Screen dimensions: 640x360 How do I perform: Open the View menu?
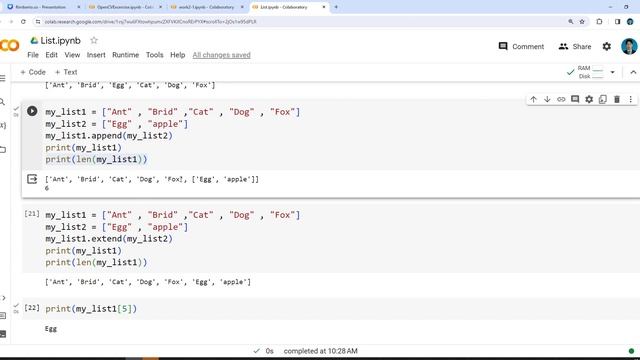(72, 55)
